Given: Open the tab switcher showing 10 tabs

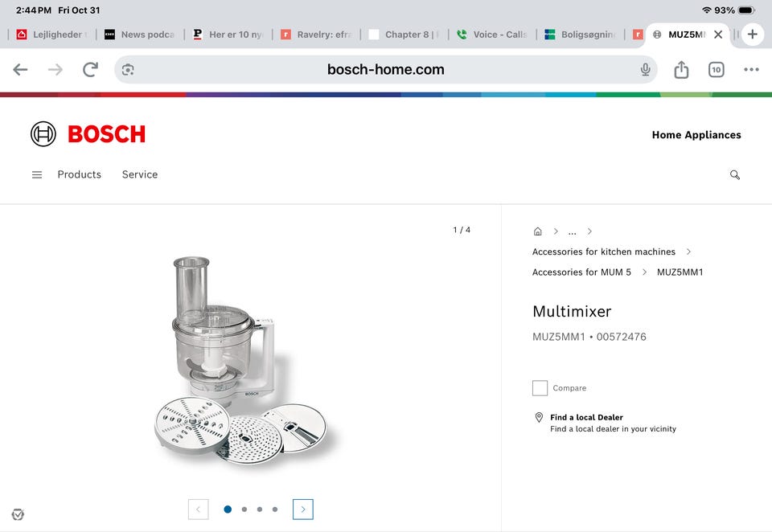Looking at the screenshot, I should pos(717,70).
